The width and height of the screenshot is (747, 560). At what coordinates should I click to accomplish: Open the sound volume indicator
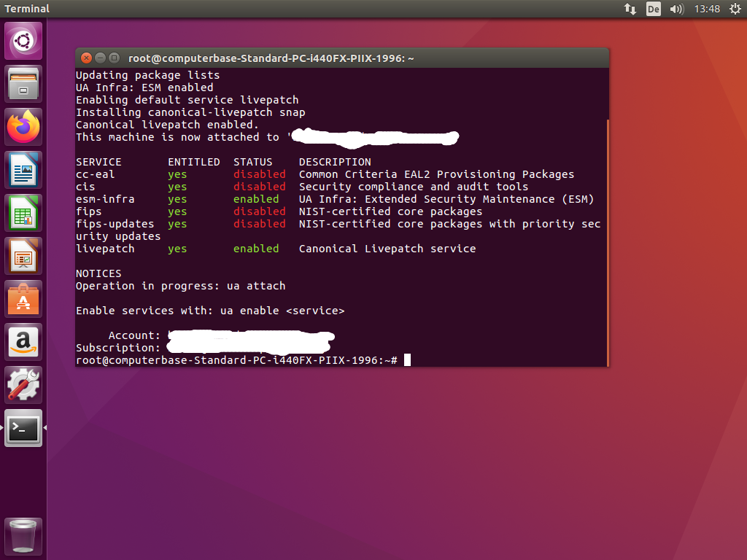676,9
